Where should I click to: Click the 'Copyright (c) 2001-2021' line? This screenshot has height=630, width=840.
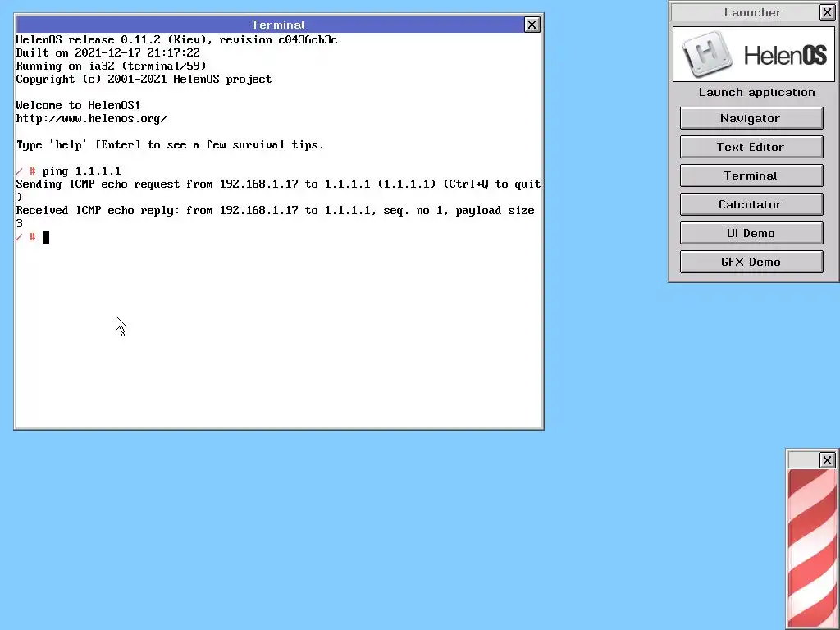pyautogui.click(x=144, y=80)
